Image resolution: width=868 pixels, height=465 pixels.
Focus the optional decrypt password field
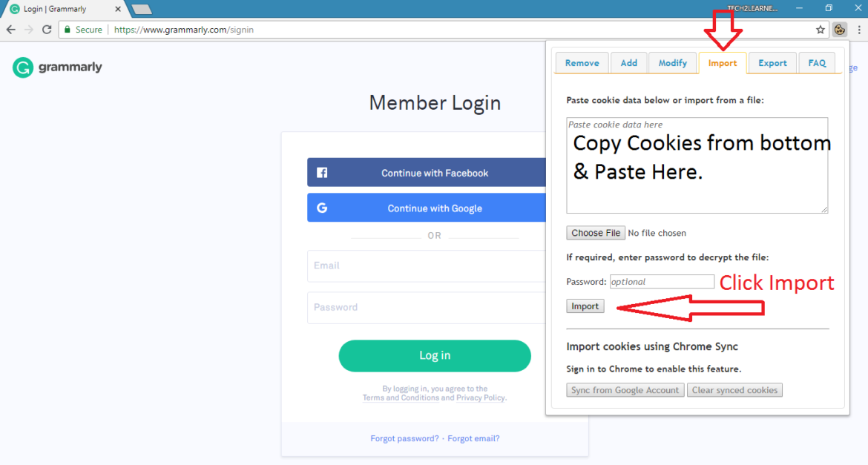point(662,282)
